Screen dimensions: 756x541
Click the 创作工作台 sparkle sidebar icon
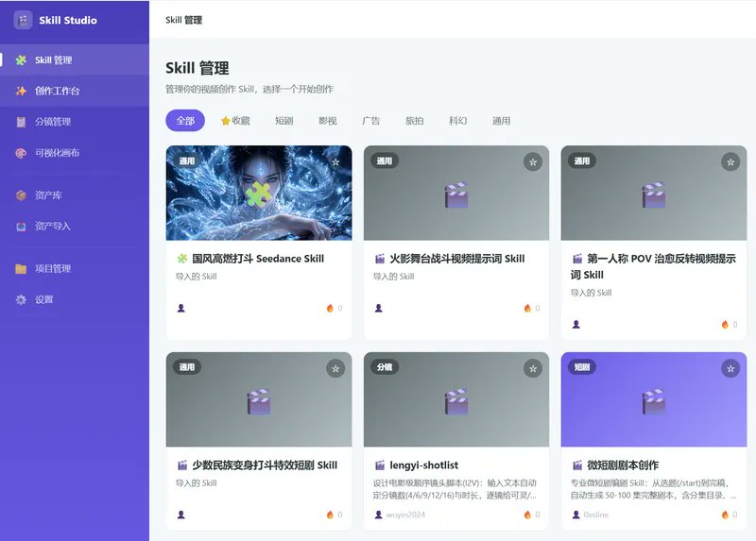coord(21,91)
